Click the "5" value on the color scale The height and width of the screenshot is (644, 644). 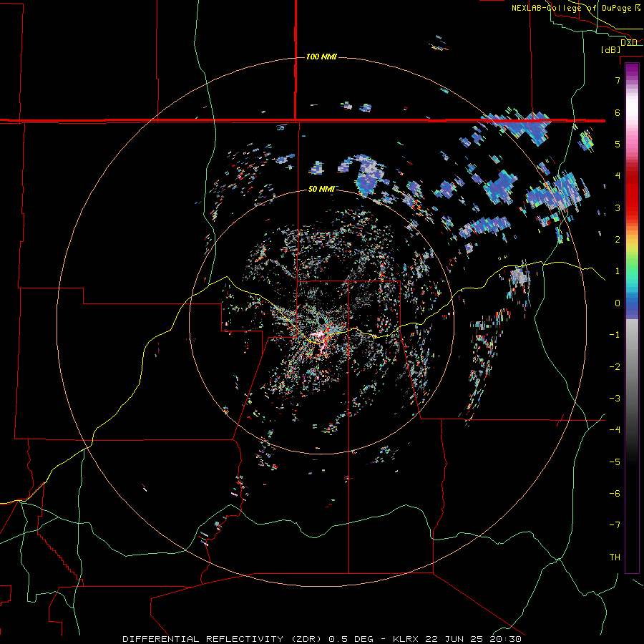[618, 144]
